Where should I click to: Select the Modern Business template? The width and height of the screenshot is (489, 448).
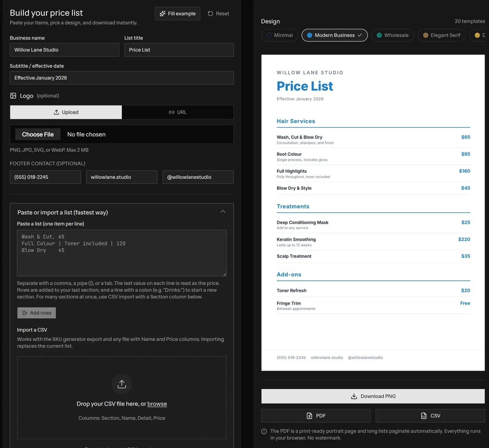335,35
